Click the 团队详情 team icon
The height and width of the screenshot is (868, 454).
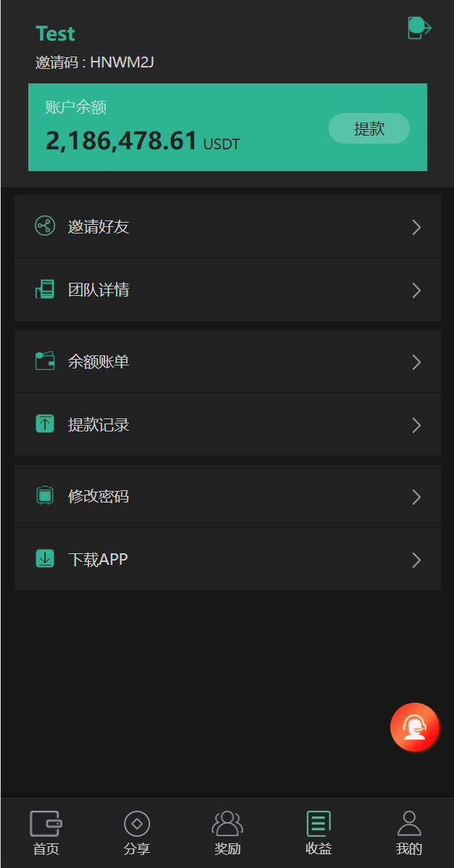(44, 289)
